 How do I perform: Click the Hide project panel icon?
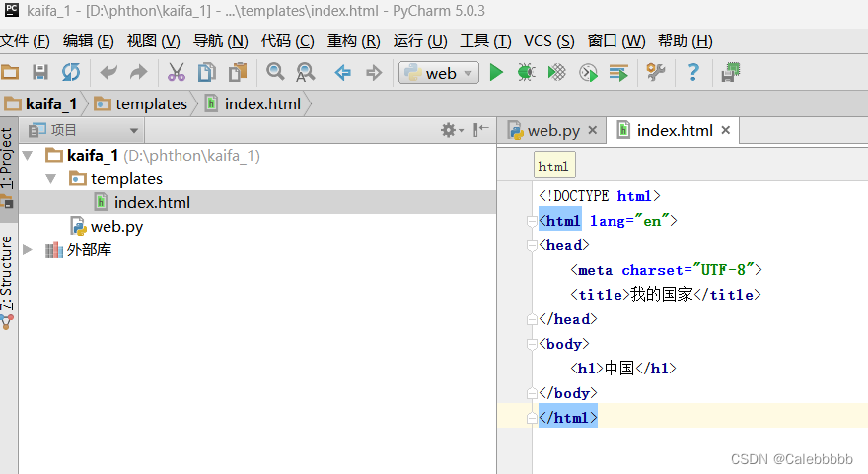[x=480, y=130]
